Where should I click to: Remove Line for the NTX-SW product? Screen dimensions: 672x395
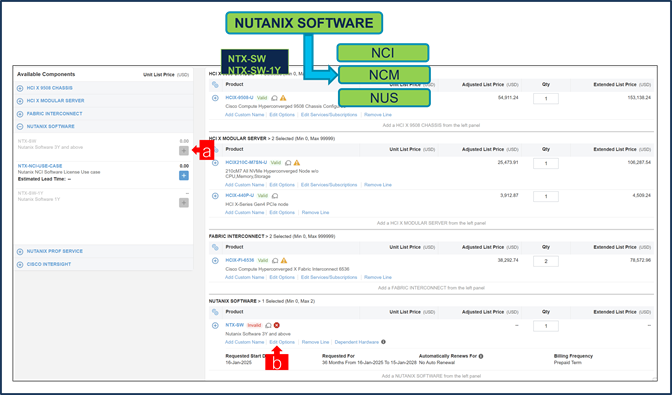[315, 342]
